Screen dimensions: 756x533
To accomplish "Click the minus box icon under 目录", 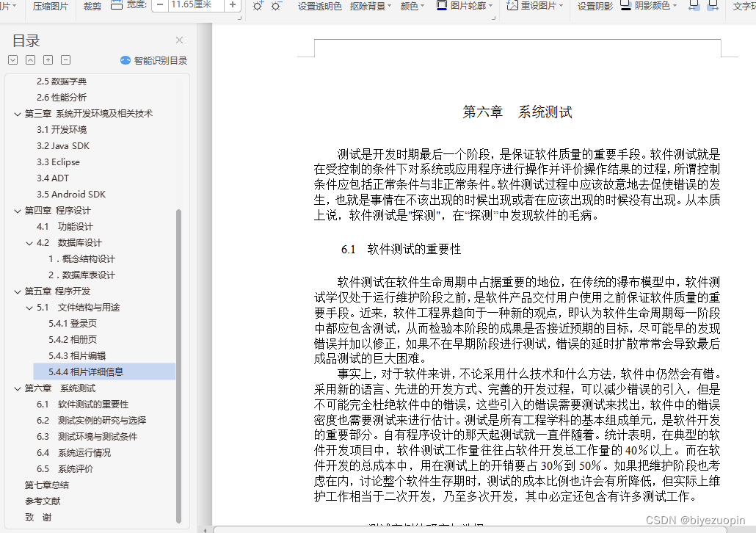I will (x=66, y=59).
